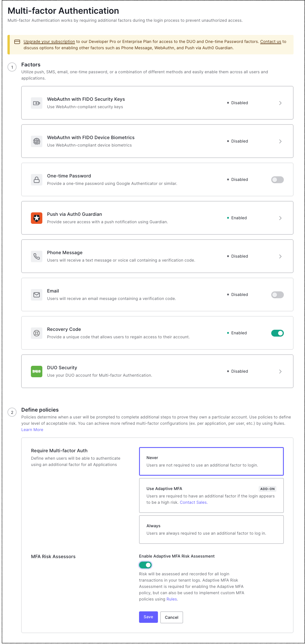Expand DUO Security settings chevron

(x=280, y=372)
